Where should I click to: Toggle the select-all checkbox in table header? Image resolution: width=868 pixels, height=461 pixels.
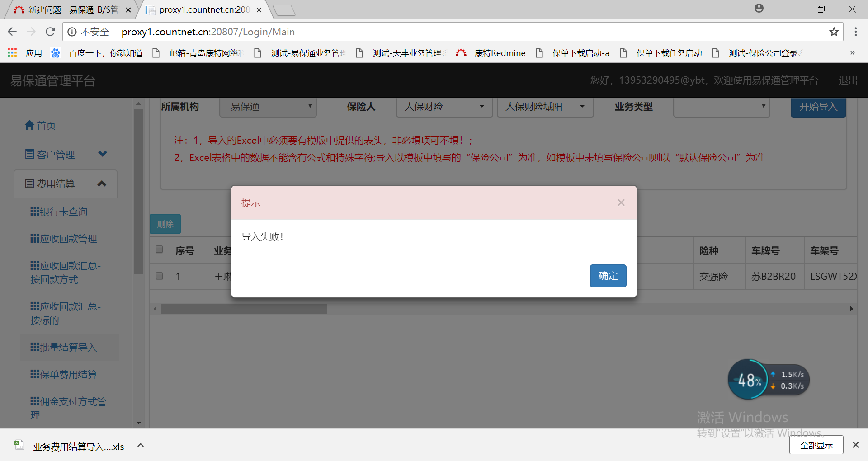click(x=159, y=249)
